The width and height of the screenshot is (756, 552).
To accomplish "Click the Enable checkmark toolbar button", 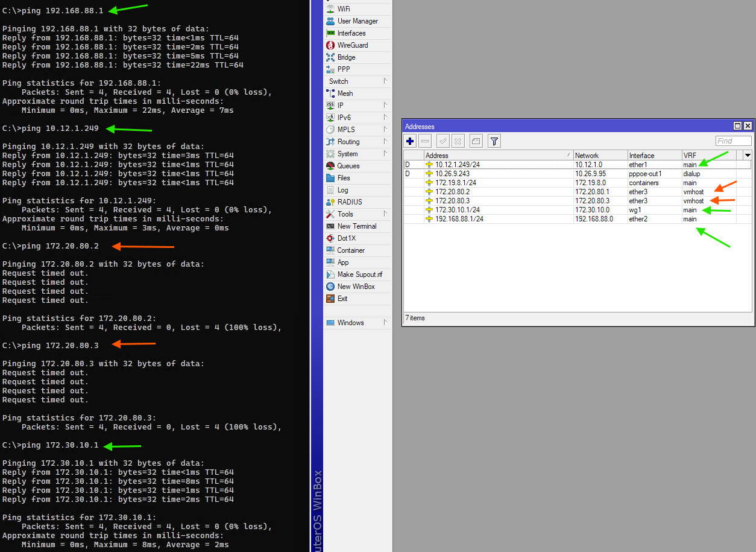I will click(x=443, y=141).
